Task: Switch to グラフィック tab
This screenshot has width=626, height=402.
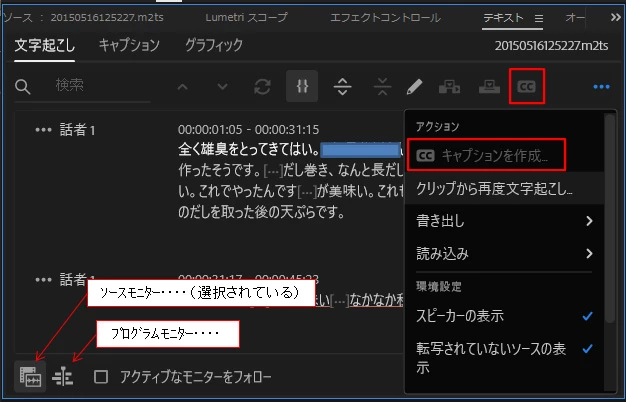Action: coord(214,45)
